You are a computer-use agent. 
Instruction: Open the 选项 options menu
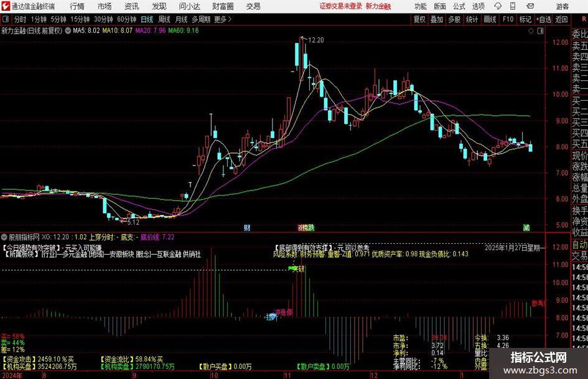tap(478, 6)
